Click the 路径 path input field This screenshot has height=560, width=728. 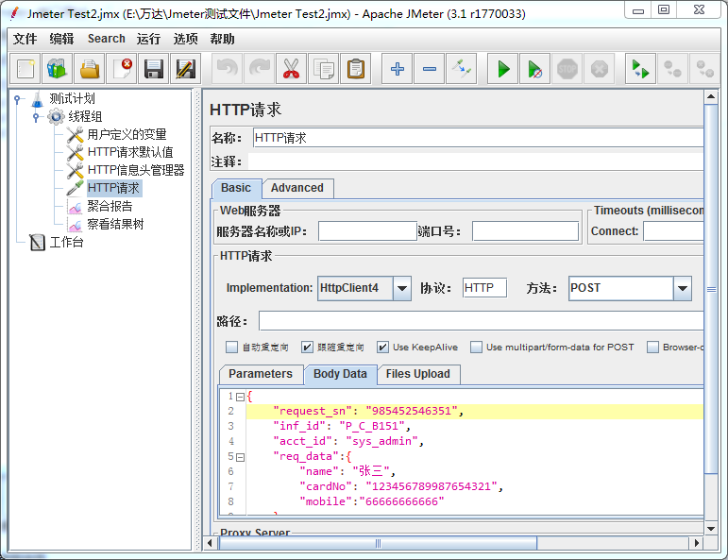(x=481, y=321)
